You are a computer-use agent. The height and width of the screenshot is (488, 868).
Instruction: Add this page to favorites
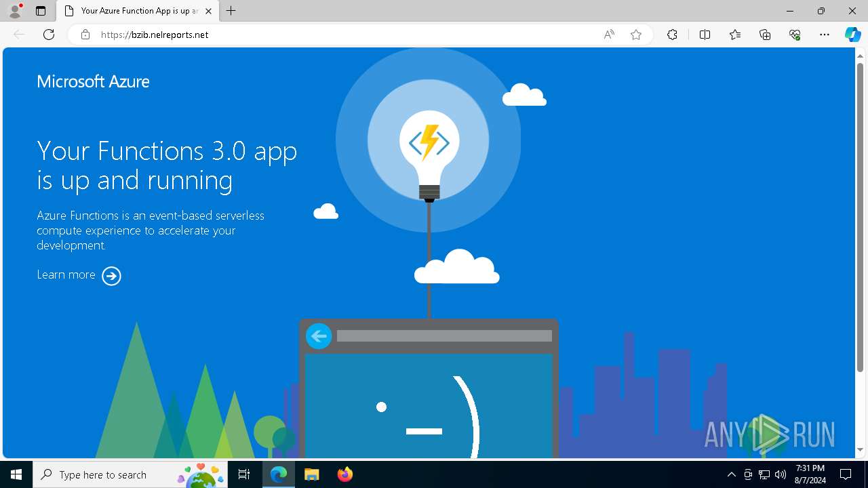point(636,35)
